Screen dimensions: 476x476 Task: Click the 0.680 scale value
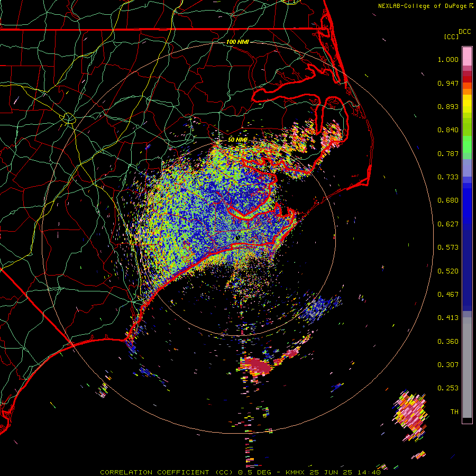[x=448, y=200]
